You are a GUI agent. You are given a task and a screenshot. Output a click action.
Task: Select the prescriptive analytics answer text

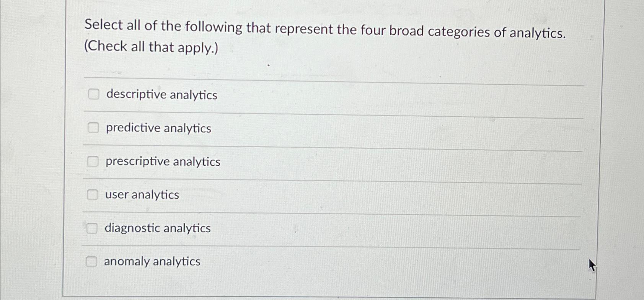click(x=162, y=161)
